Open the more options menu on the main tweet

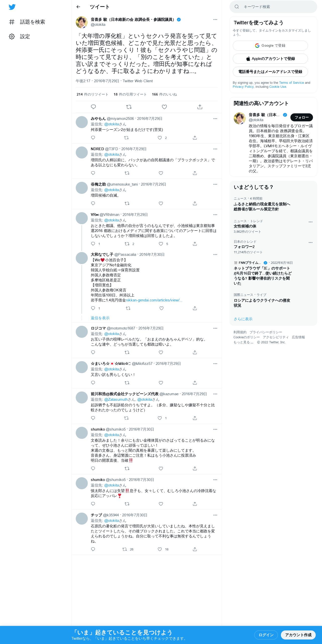coord(215,20)
